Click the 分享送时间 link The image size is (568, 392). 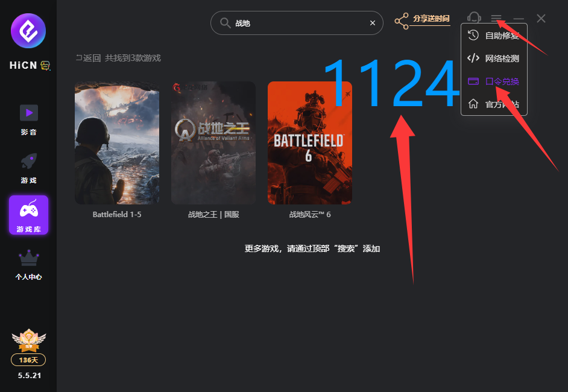(x=431, y=19)
